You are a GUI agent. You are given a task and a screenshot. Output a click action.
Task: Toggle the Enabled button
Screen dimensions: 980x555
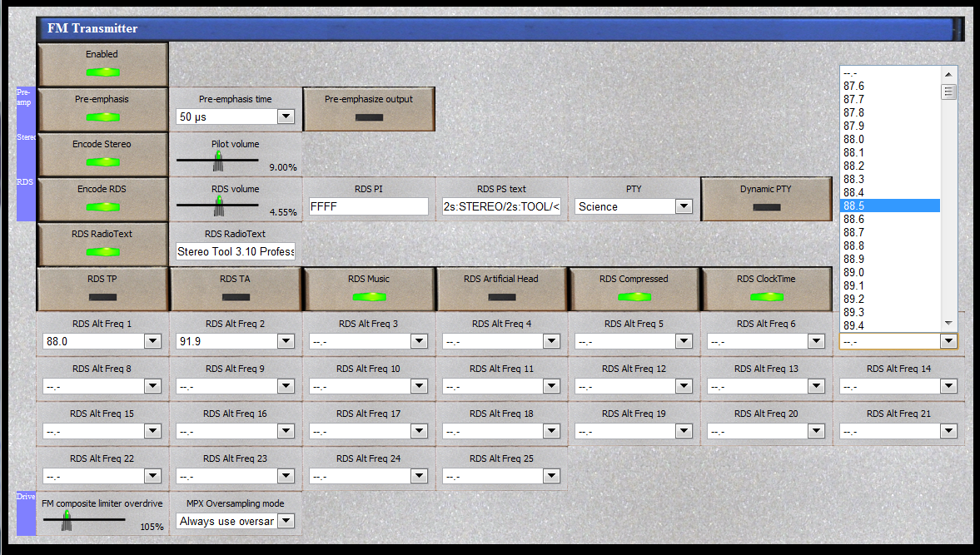(x=102, y=64)
